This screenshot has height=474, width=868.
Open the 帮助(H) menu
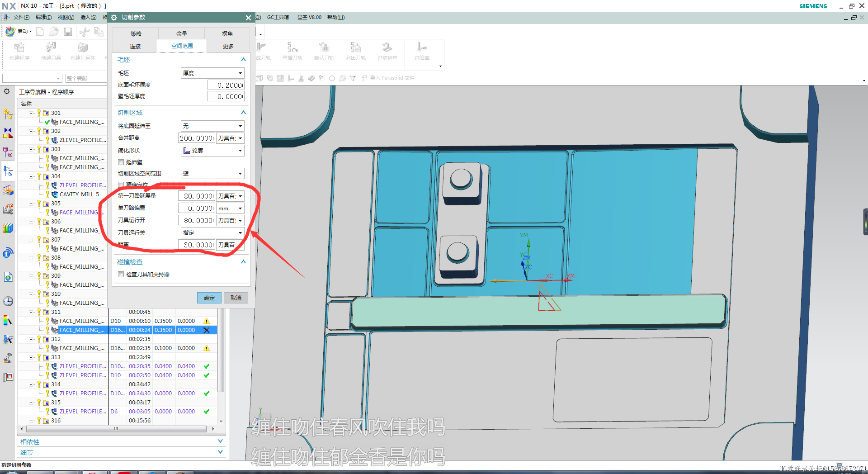tap(336, 17)
